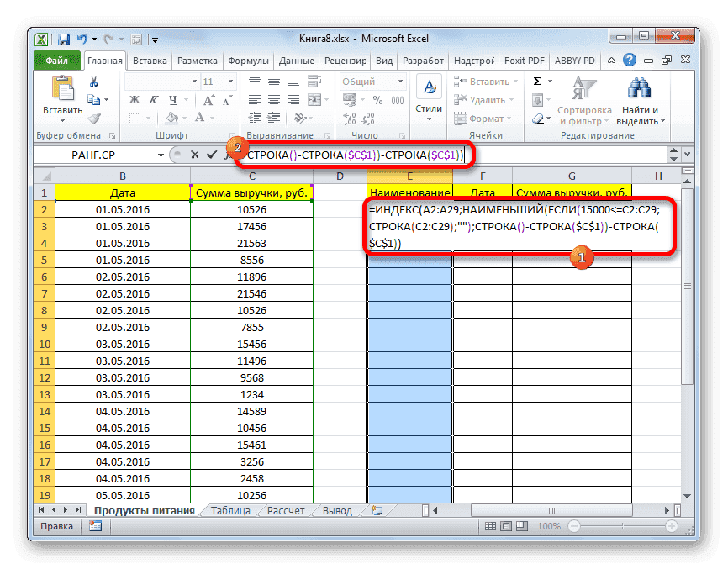
Task: Click the fill color bucket icon
Action: pos(172,115)
